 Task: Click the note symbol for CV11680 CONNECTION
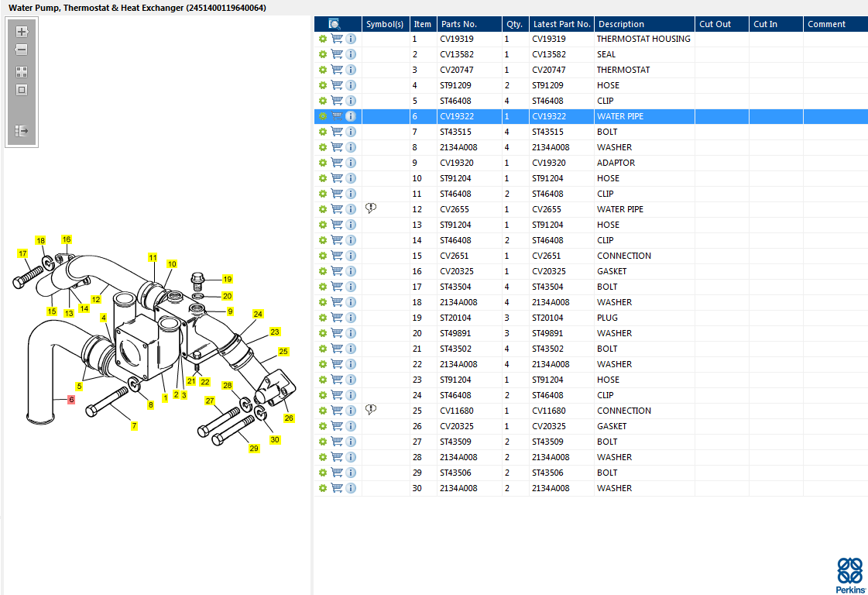pos(371,410)
